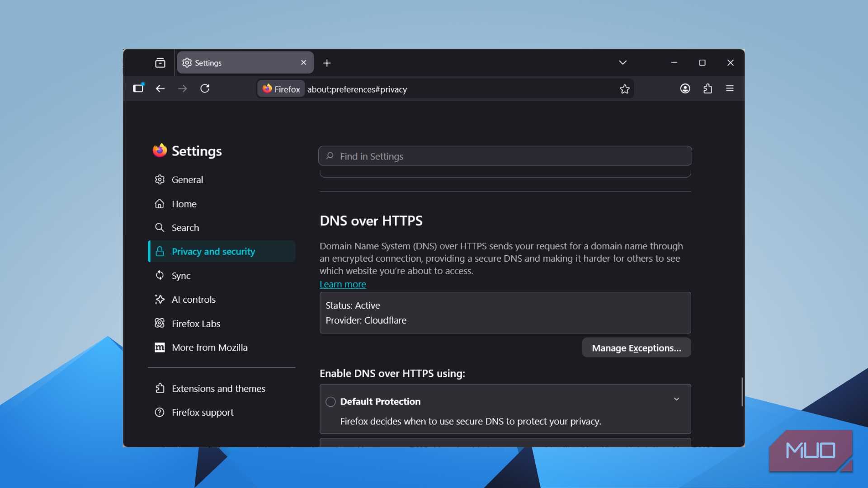The height and width of the screenshot is (488, 868).
Task: Click the Home house icon
Action: pos(160,204)
